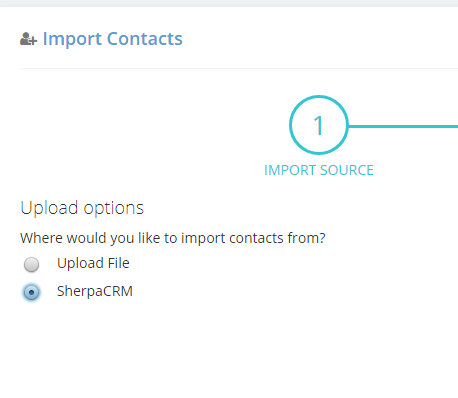The height and width of the screenshot is (398, 458).
Task: Click the word SOURCE in step label
Action: pos(347,170)
